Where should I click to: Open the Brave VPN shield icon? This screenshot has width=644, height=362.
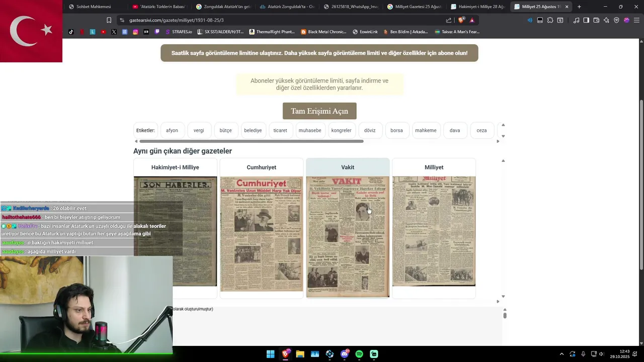[616, 20]
